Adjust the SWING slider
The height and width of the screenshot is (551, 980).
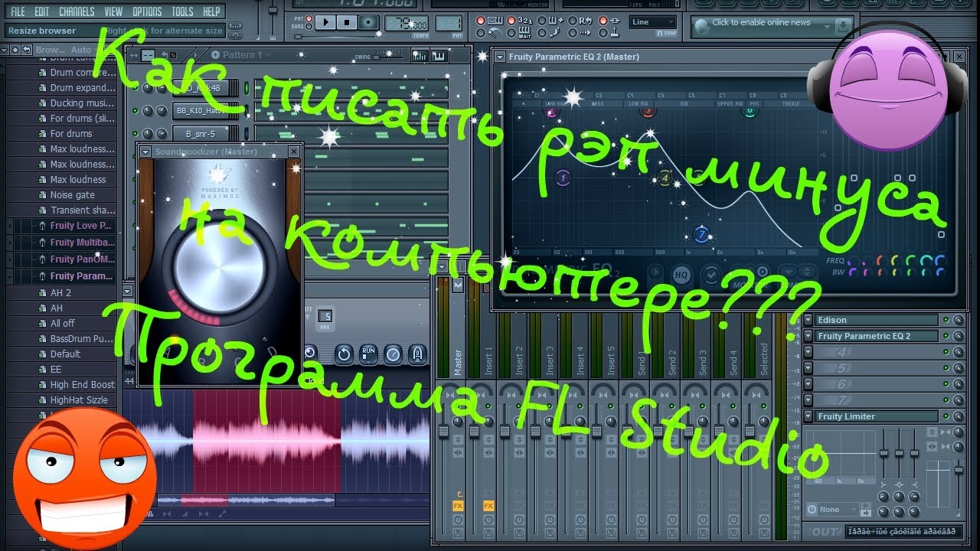(389, 57)
